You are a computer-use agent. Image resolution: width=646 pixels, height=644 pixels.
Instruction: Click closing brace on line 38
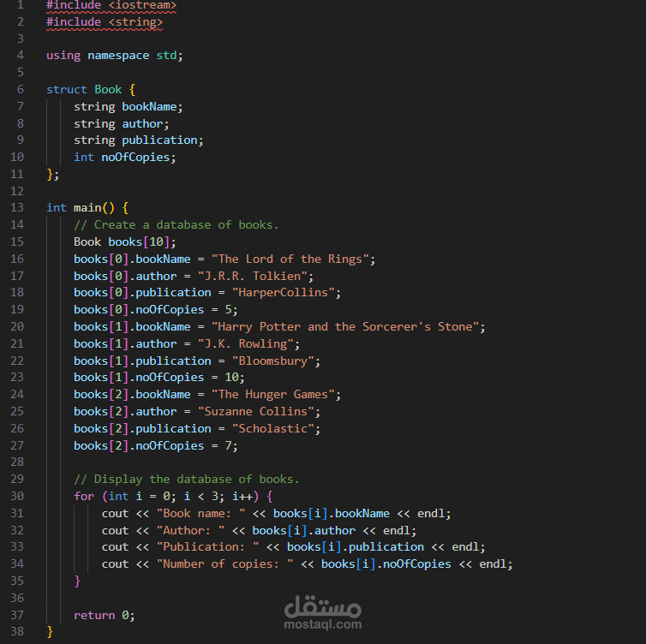[50, 631]
